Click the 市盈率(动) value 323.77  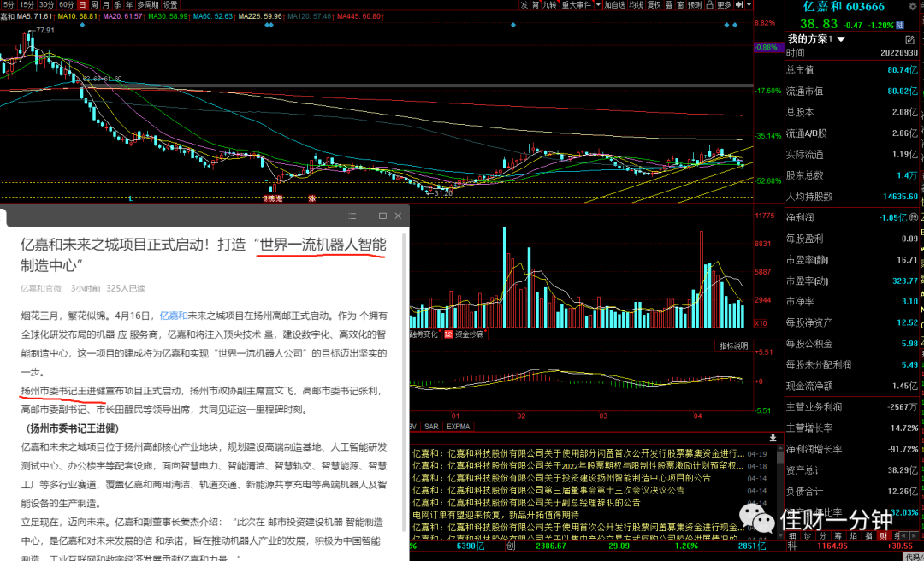click(905, 280)
